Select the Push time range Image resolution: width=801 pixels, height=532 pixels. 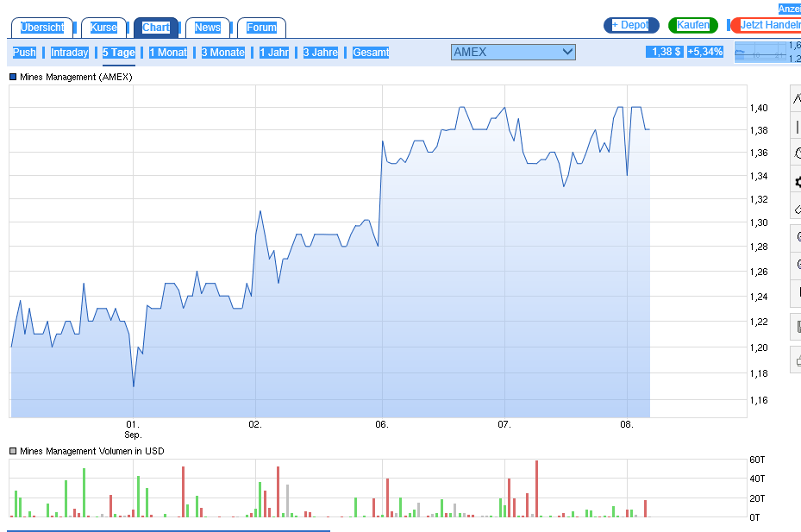tap(24, 52)
